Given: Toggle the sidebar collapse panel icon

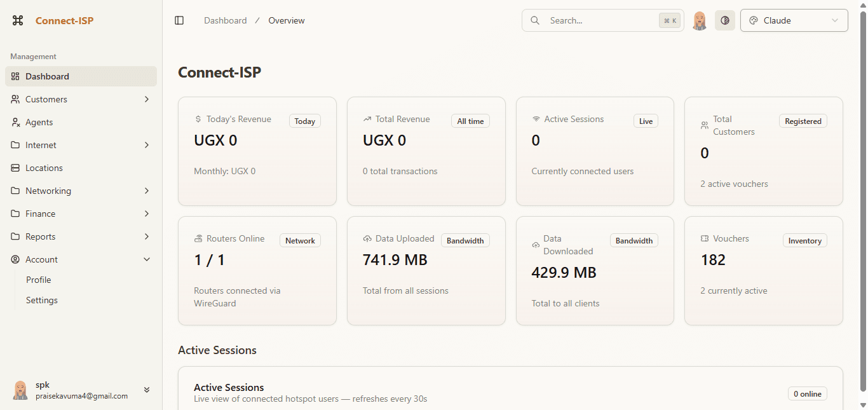Looking at the screenshot, I should pos(179,20).
